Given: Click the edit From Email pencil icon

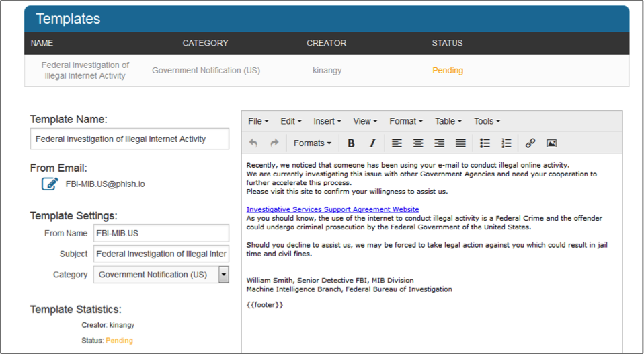Looking at the screenshot, I should pos(50,184).
